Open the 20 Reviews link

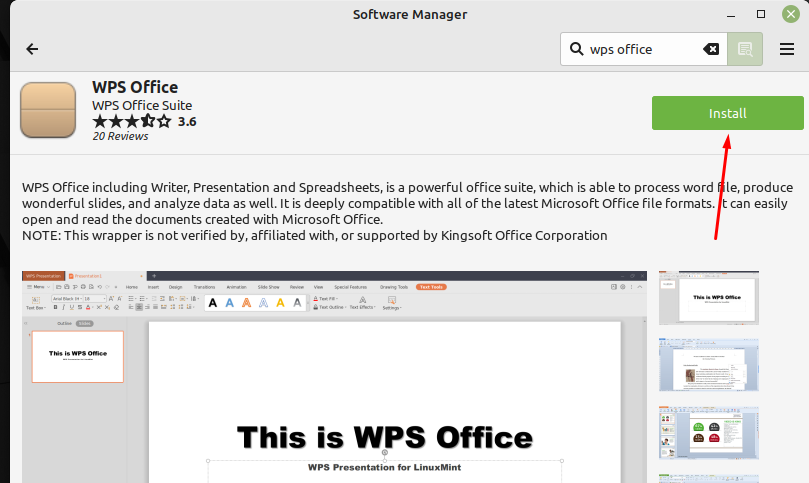pos(120,136)
